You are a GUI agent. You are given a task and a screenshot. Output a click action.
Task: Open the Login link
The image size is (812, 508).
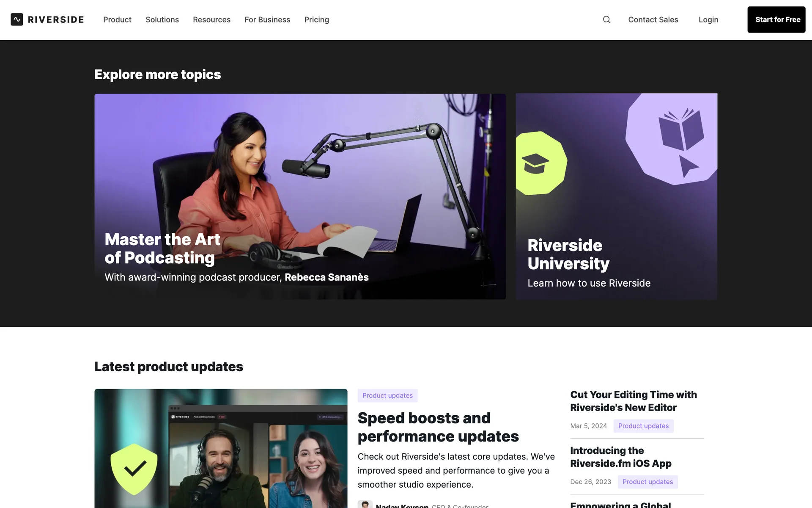(x=708, y=19)
